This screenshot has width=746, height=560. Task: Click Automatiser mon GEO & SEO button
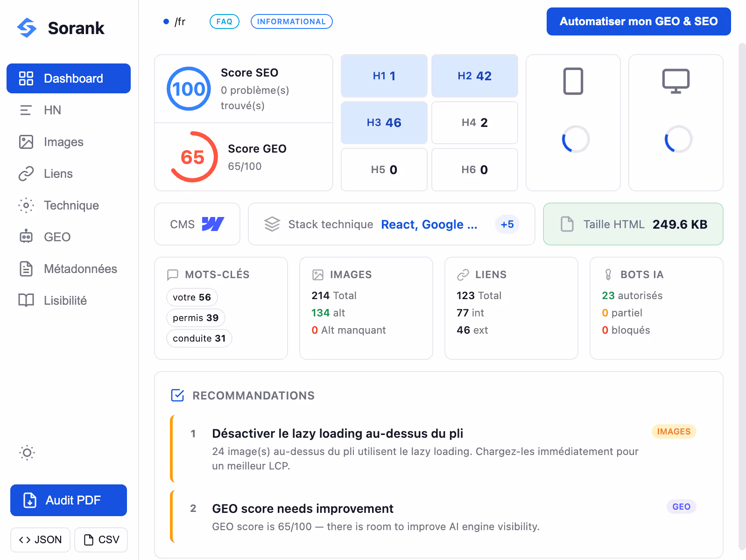639,21
